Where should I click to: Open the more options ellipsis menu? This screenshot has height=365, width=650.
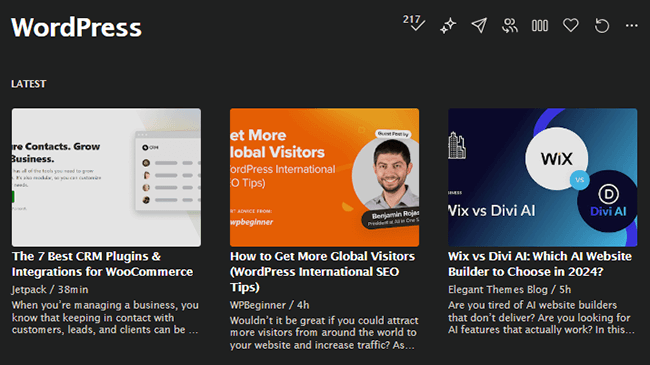coord(631,26)
